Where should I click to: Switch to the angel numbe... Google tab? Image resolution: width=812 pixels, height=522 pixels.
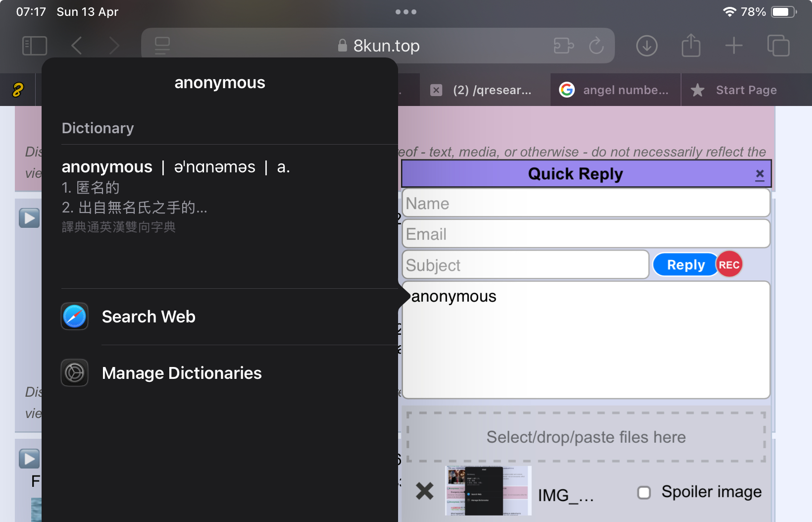click(615, 90)
